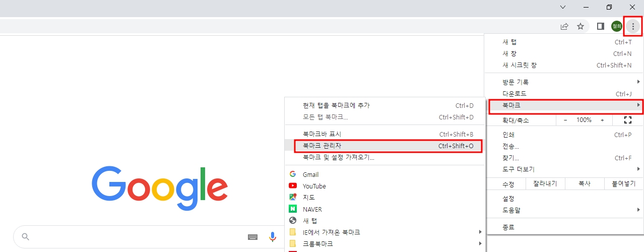The height and width of the screenshot is (252, 644).
Task: Open the side panel icon
Action: (x=601, y=26)
